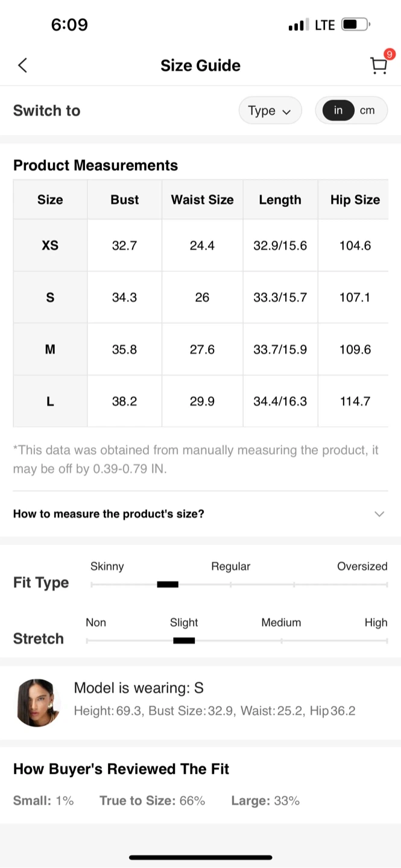Tap the Waist Size column header
Viewport: 401px width, 868px height.
pyautogui.click(x=202, y=200)
